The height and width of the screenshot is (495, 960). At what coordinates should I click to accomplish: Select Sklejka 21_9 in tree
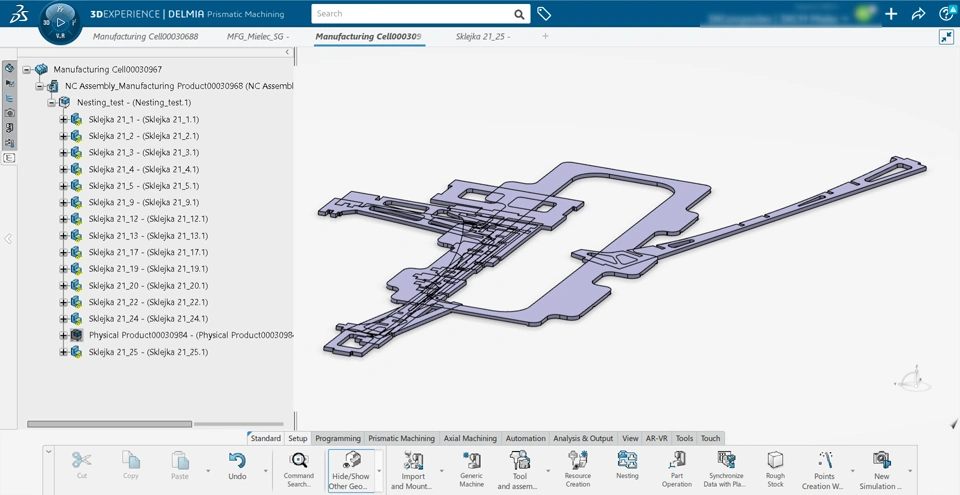(x=143, y=202)
